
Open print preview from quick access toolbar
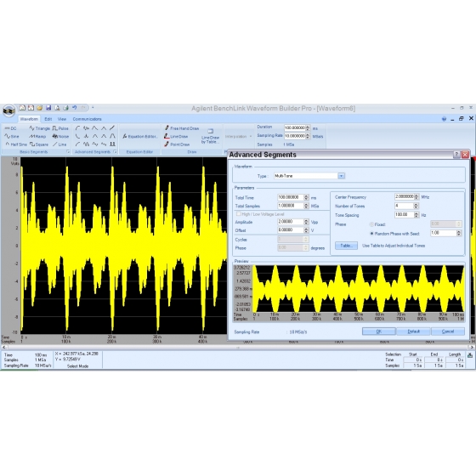pos(57,108)
